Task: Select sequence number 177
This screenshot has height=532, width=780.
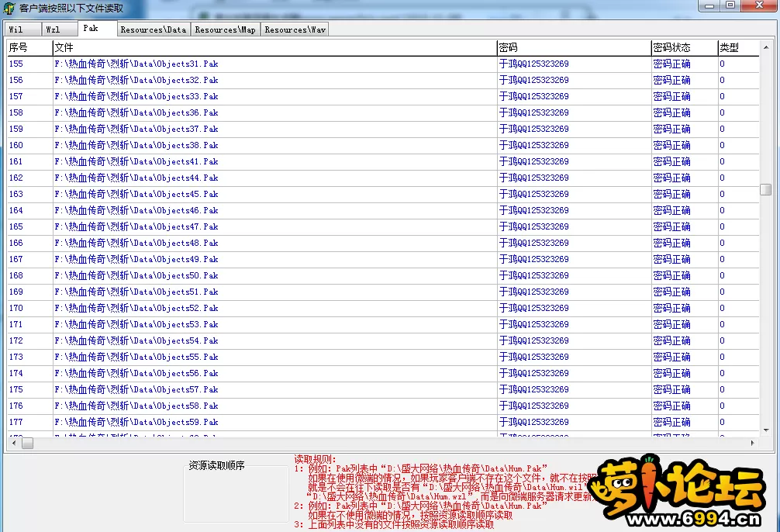Action: coord(16,423)
